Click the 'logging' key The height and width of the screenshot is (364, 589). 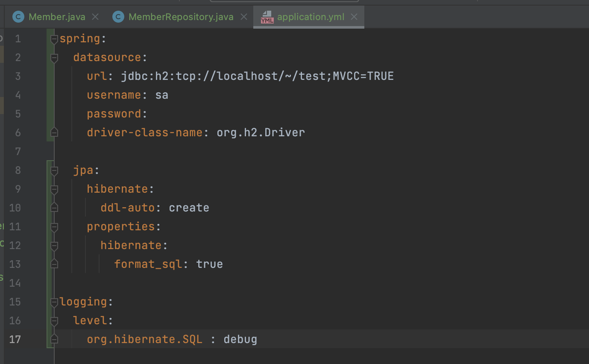83,302
